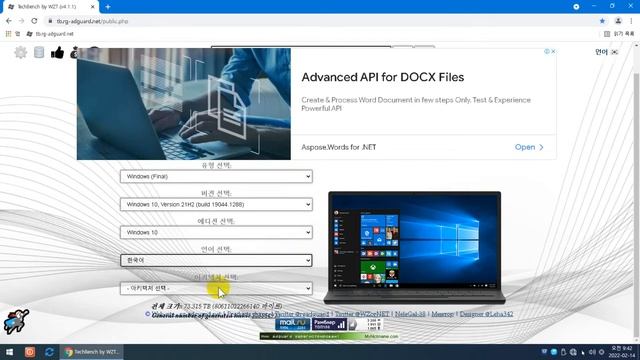Click the thumbs-up icon
This screenshot has height=360, width=640.
57,52
